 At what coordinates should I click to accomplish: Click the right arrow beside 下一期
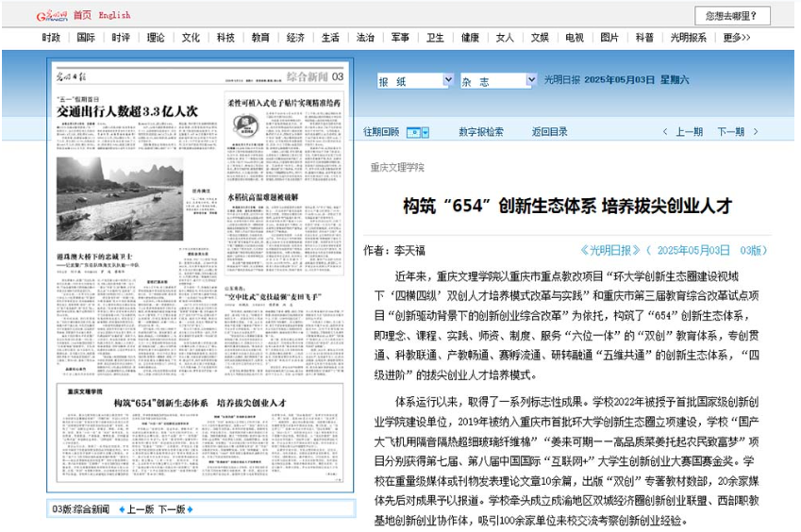point(755,132)
